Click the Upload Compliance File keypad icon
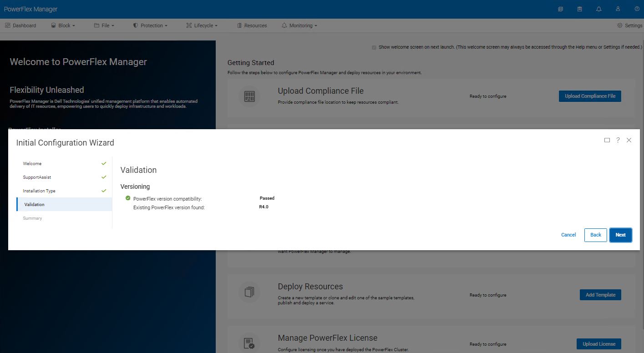The image size is (644, 353). pyautogui.click(x=249, y=96)
